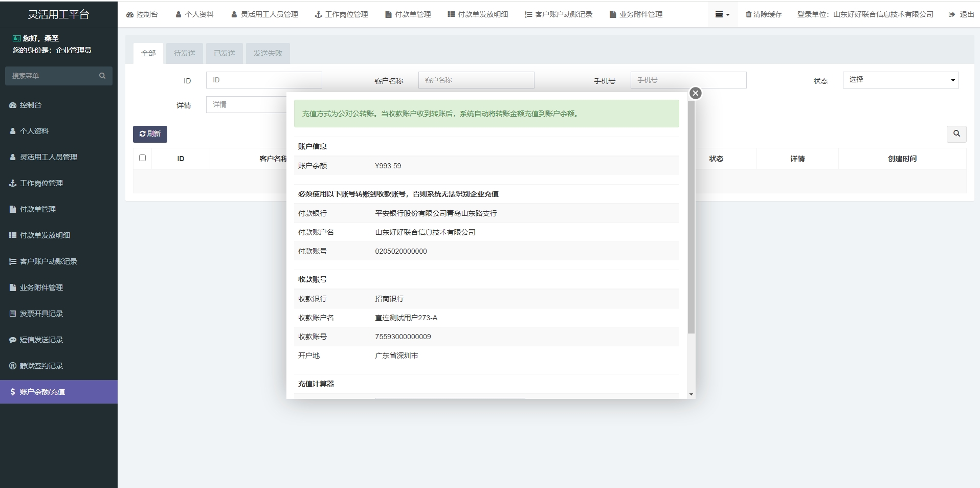关闭充值信息弹窗
This screenshot has width=980, height=488.
pyautogui.click(x=695, y=93)
